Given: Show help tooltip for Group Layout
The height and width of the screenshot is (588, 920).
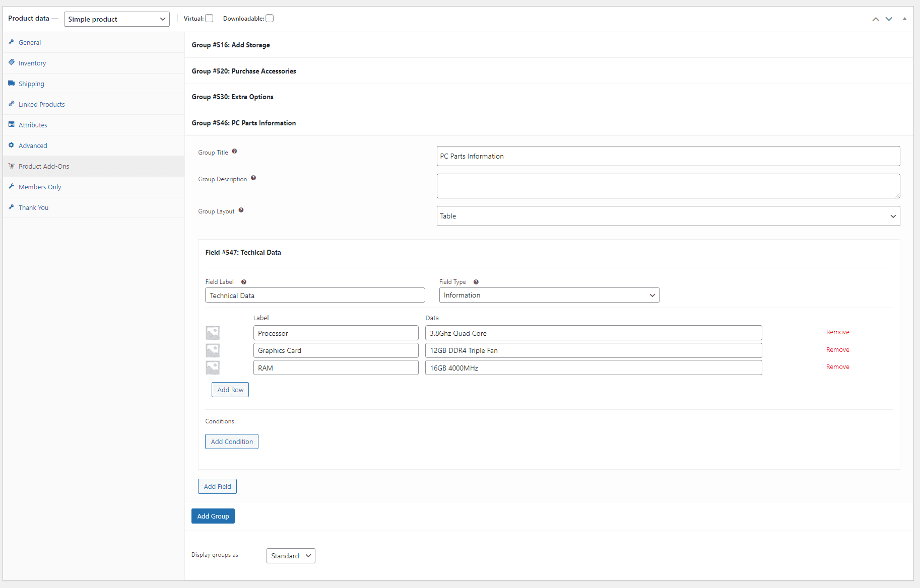Looking at the screenshot, I should coord(241,210).
